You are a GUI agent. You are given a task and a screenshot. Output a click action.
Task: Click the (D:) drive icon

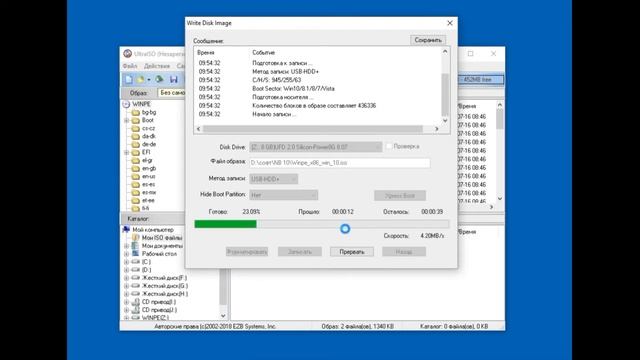[x=136, y=270]
